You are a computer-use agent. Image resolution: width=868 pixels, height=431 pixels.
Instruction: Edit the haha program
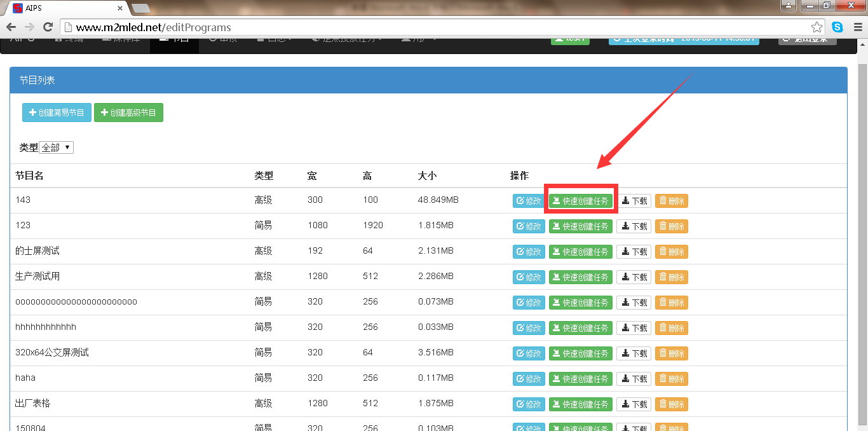(529, 379)
